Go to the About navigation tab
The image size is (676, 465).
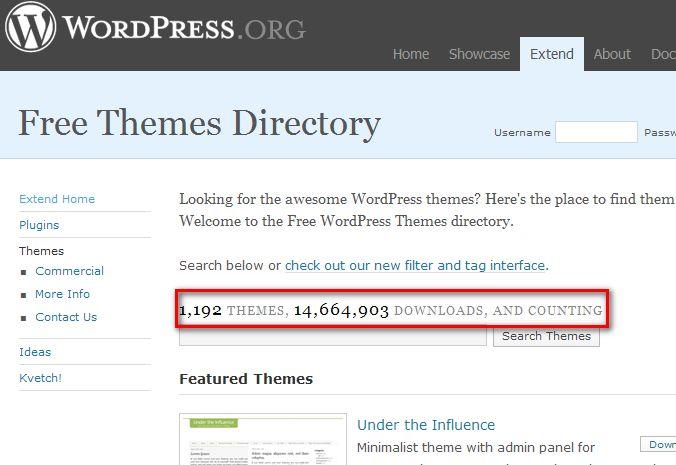pyautogui.click(x=612, y=54)
